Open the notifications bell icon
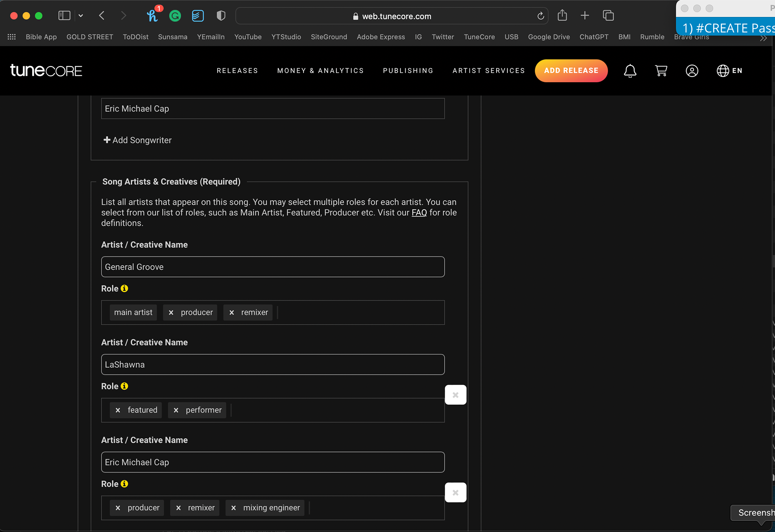The image size is (775, 532). [x=630, y=71]
